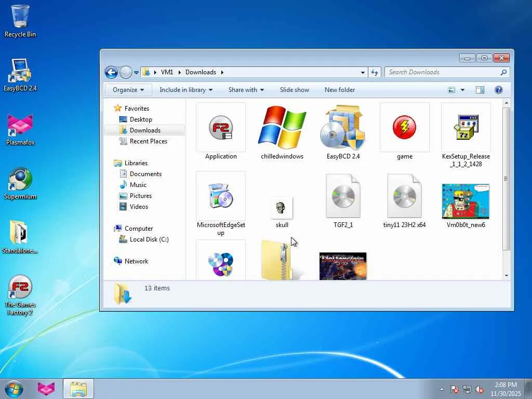532x399 pixels.
Task: Click VM1 in the address bar
Action: point(167,72)
